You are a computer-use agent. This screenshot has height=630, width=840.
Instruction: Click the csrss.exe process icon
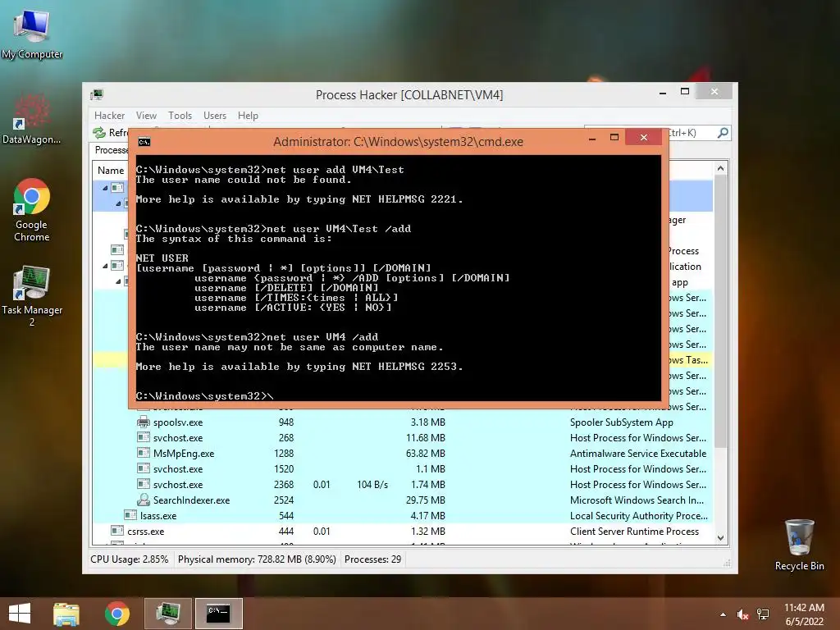pos(117,531)
